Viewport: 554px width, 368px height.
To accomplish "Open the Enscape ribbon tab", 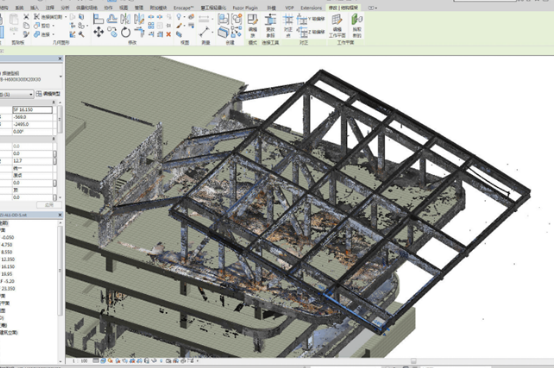I will click(183, 8).
